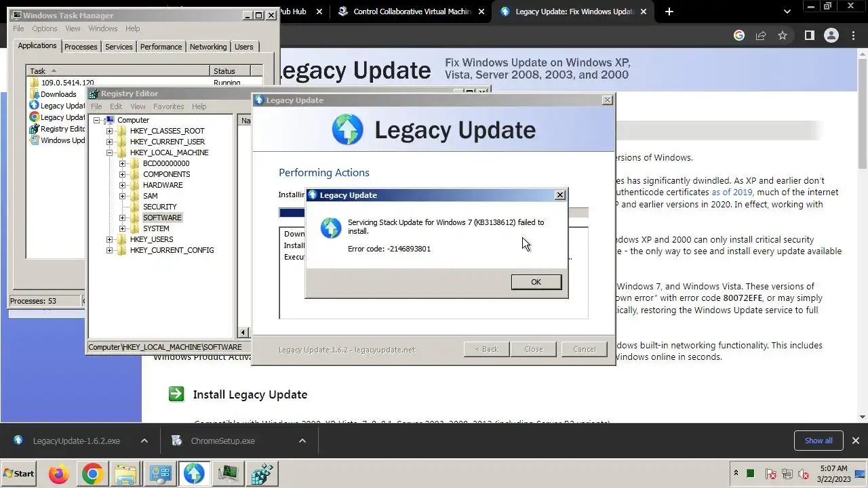Select the COMPONENTS registry key

[166, 174]
